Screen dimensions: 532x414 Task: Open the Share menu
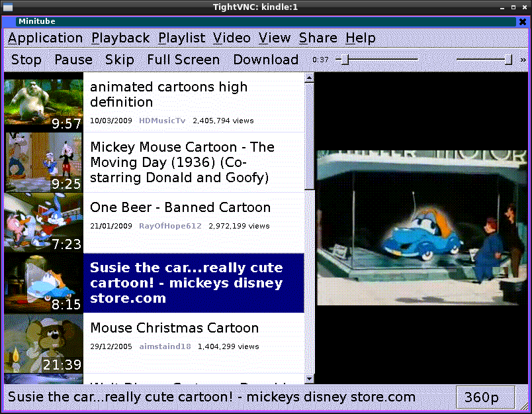click(x=318, y=38)
